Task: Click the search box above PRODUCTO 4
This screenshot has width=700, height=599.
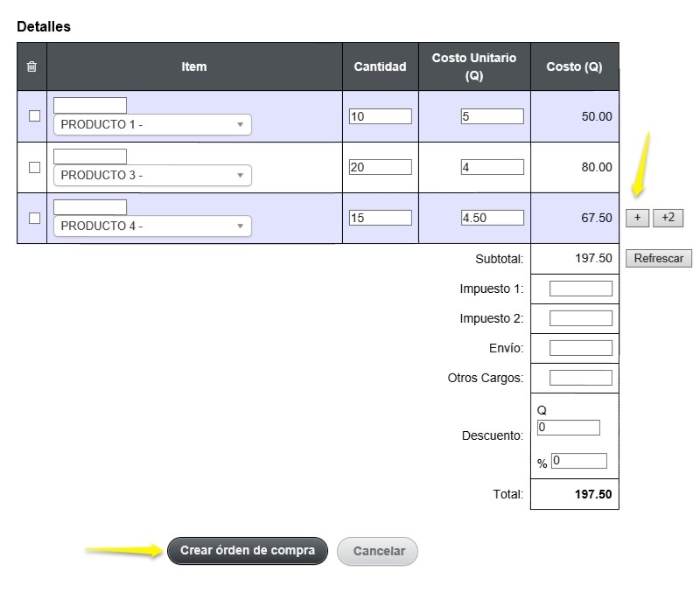Action: 90,207
